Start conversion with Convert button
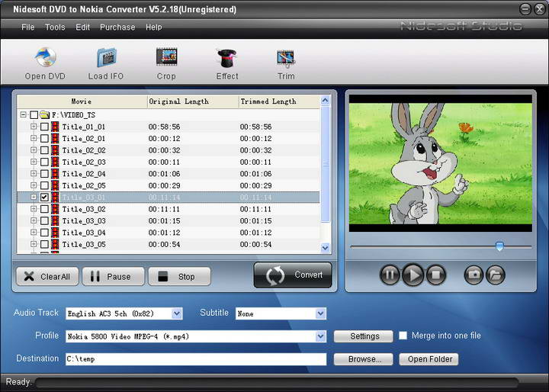Image resolution: width=549 pixels, height=392 pixels. point(293,275)
